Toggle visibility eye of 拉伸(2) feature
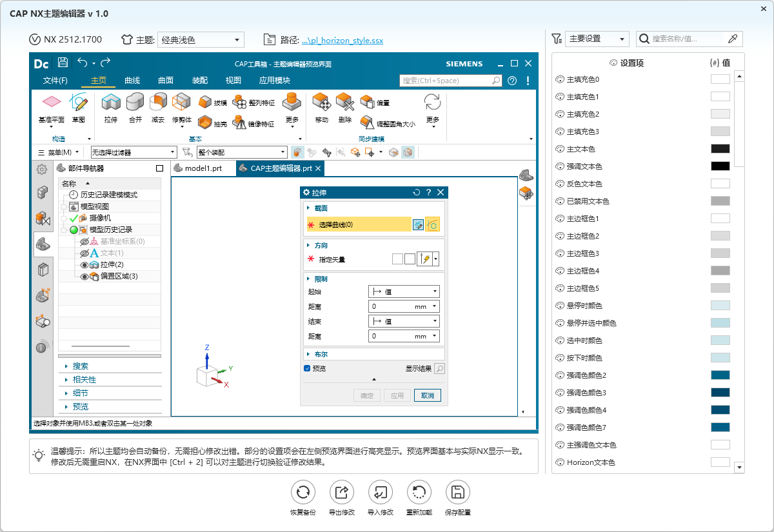Viewport: 774px width, 532px height. click(x=84, y=264)
